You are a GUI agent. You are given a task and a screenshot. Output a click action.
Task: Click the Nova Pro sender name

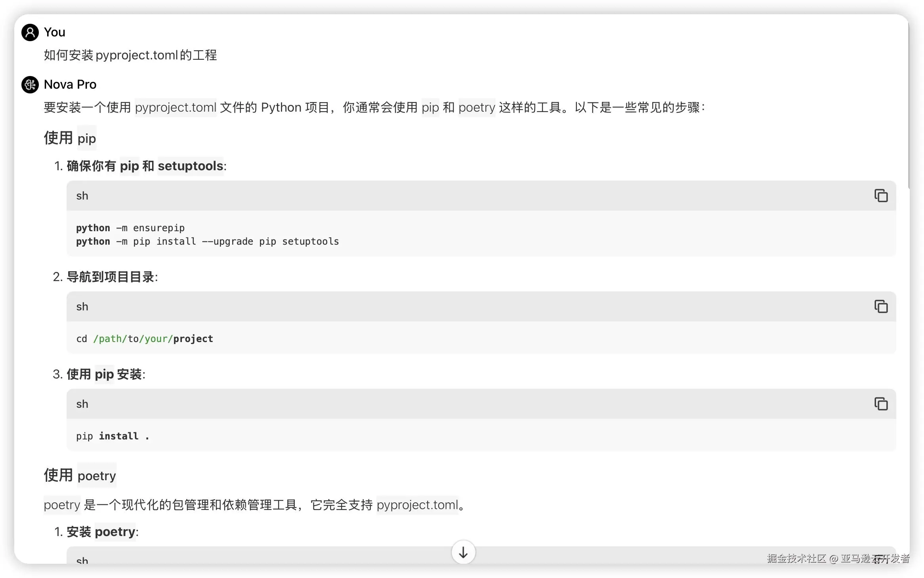[70, 84]
